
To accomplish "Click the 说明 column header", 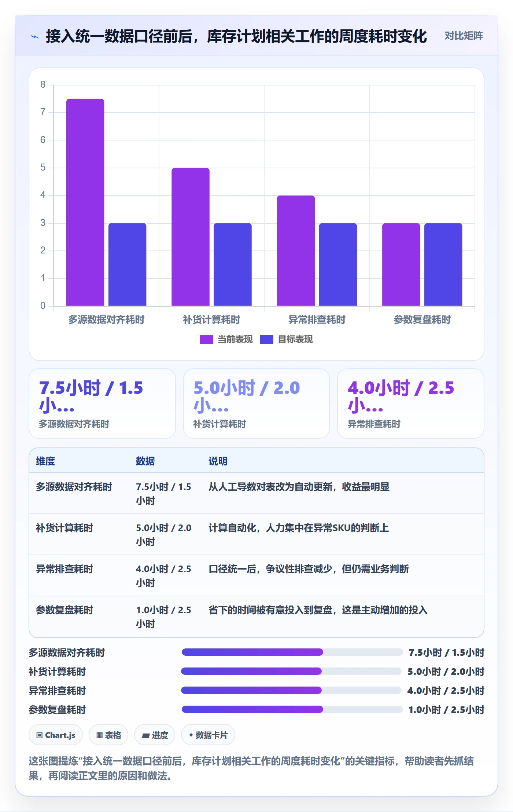I will tap(218, 461).
